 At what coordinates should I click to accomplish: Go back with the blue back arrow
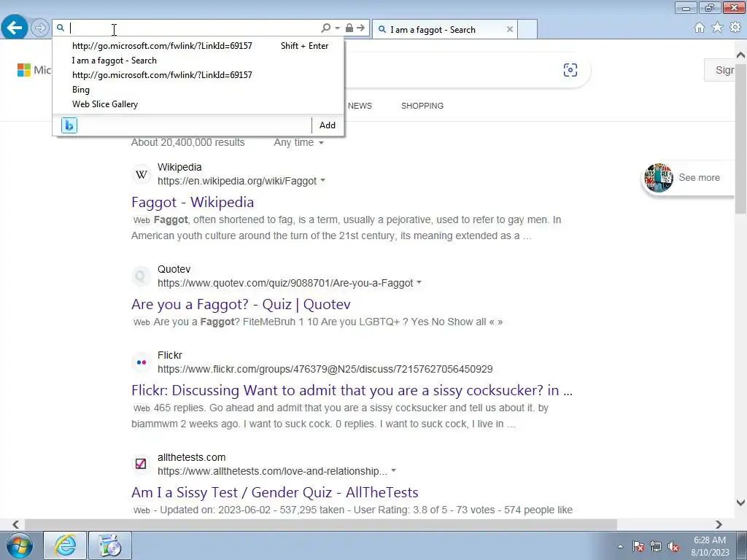(x=15, y=28)
